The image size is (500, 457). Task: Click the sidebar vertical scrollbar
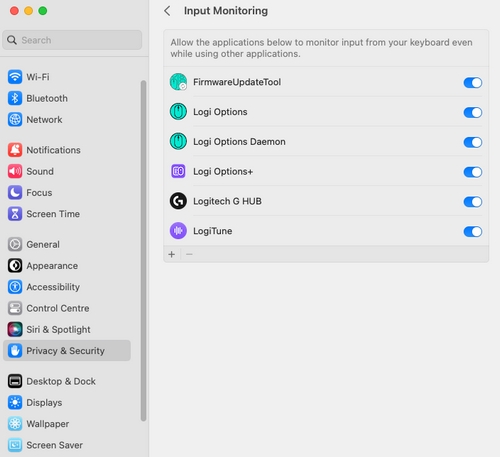coord(143,251)
